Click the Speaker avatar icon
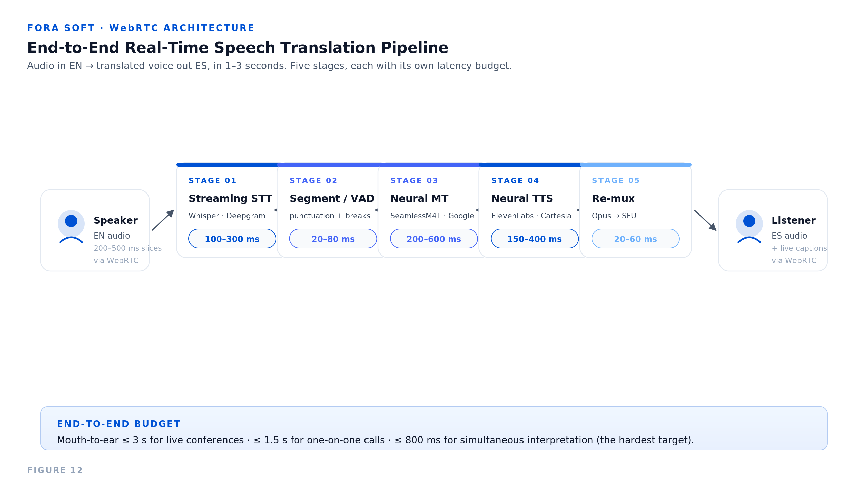 click(71, 226)
